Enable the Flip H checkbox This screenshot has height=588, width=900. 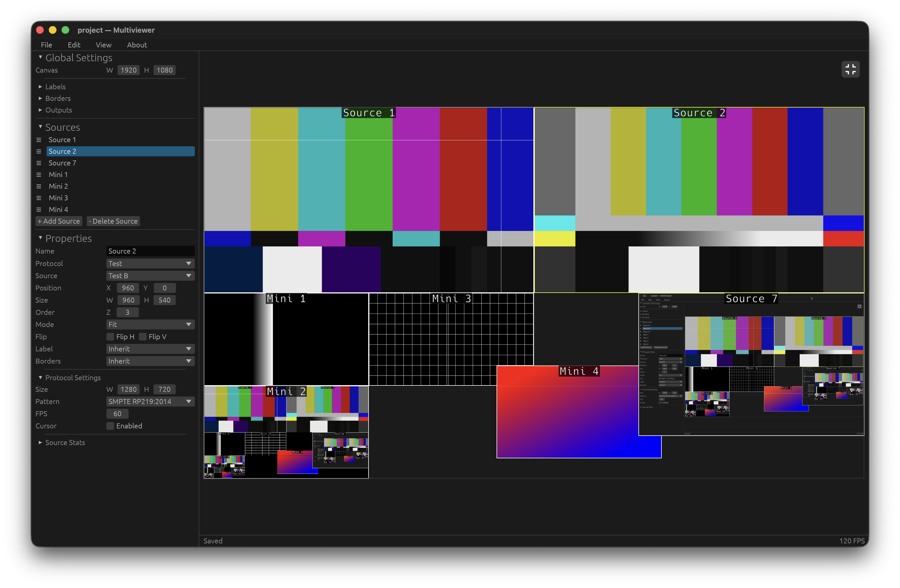[110, 337]
